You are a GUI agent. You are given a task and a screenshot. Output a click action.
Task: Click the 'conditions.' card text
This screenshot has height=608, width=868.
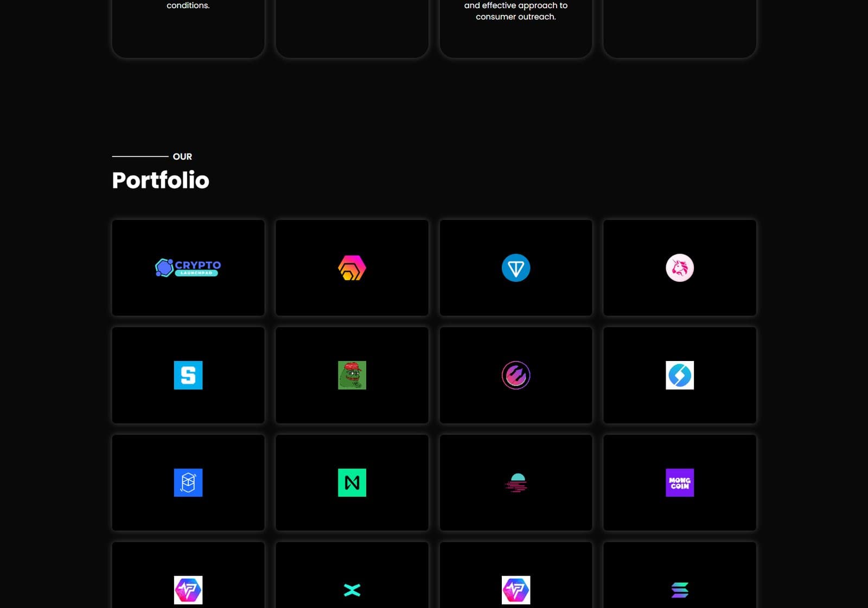tap(188, 5)
